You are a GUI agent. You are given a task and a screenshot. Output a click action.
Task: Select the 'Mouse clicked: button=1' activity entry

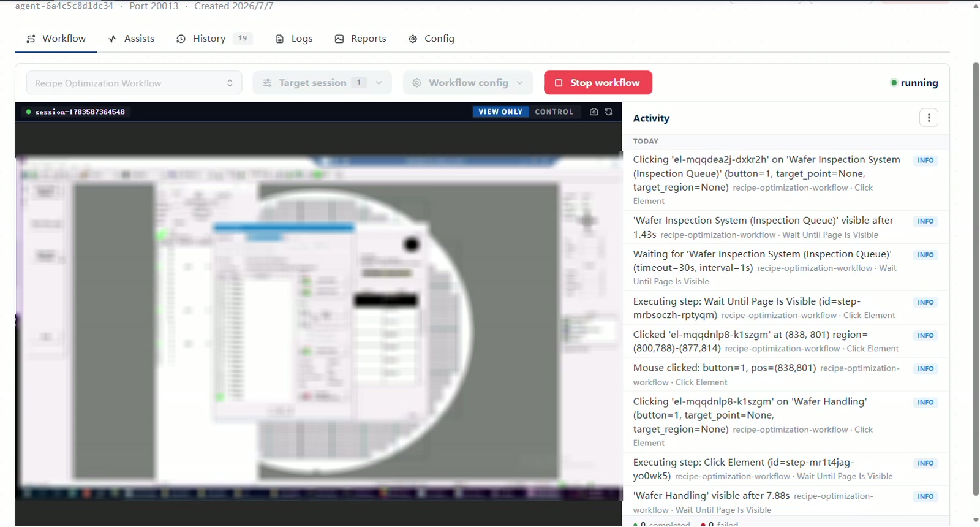point(786,374)
